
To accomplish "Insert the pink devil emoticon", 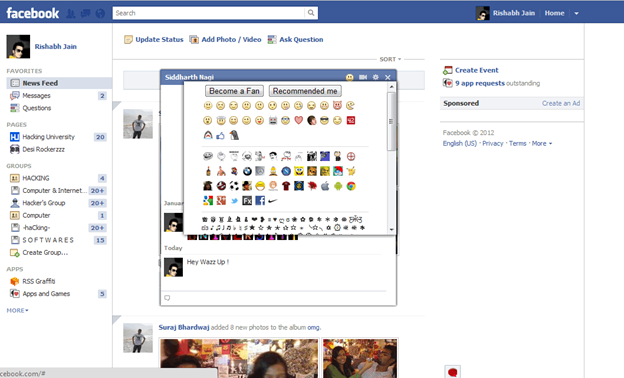I will point(337,105).
